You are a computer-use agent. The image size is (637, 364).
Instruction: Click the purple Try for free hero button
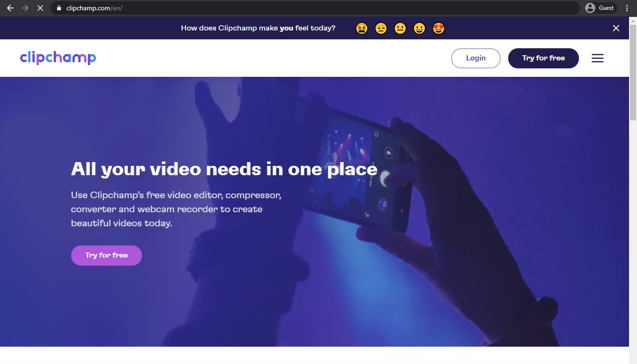[x=106, y=255]
